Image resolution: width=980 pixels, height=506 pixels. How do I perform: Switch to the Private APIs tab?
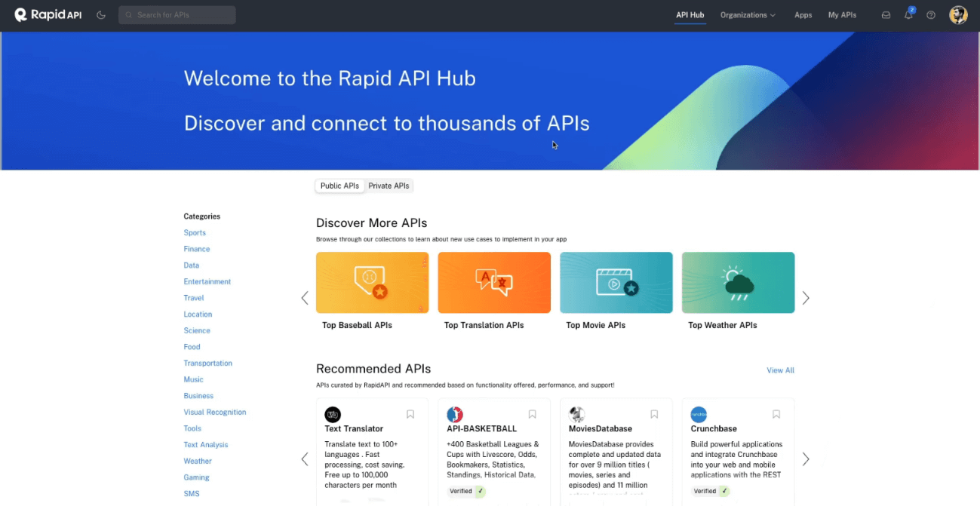point(389,186)
